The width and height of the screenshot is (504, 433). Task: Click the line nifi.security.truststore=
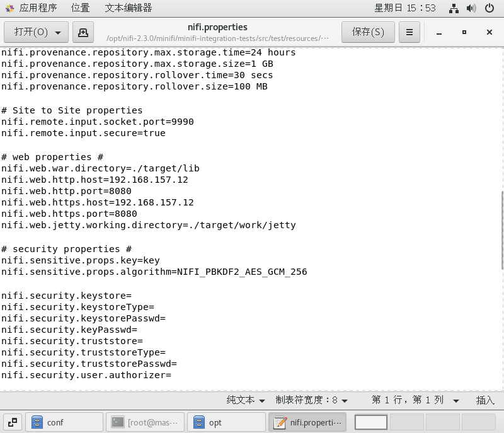click(x=72, y=341)
